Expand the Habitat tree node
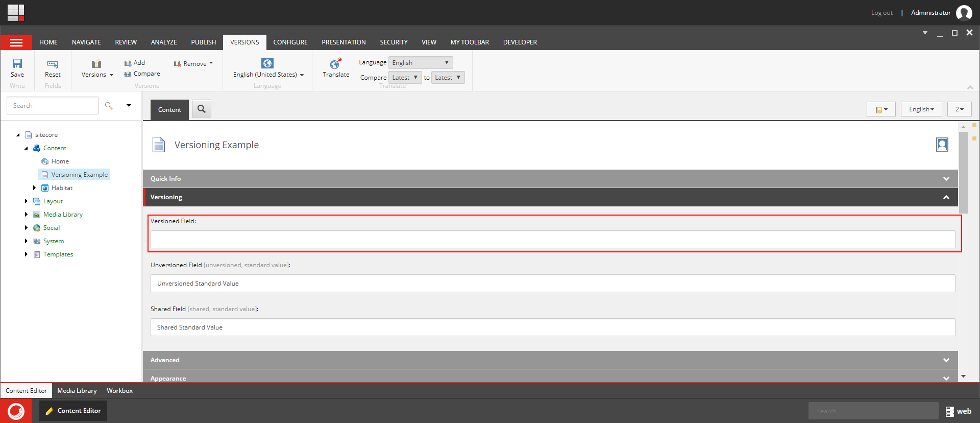 coord(34,188)
